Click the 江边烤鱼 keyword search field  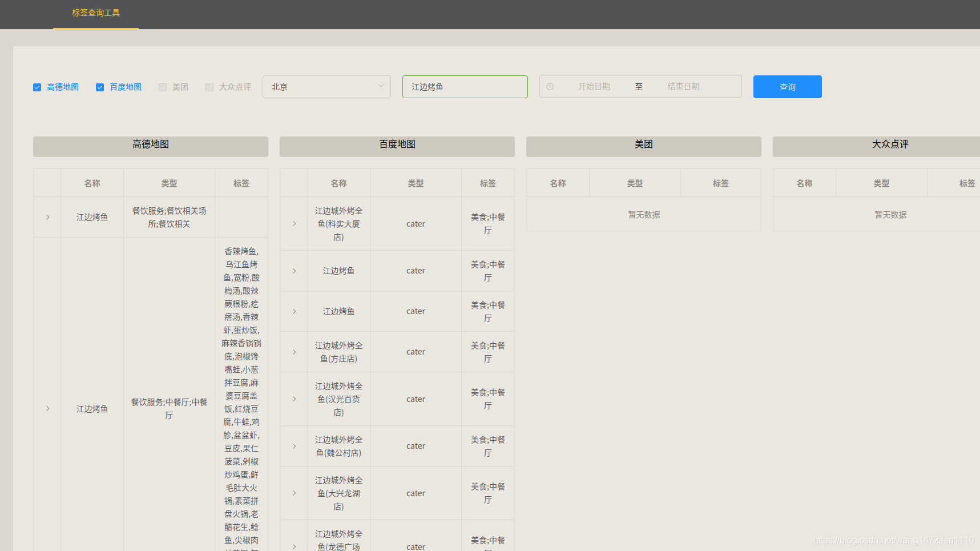tap(465, 87)
